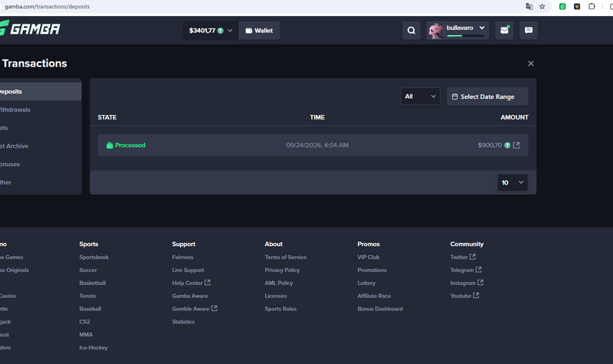Click the $900,70 deposit amount
This screenshot has width=613, height=364.
[x=490, y=145]
